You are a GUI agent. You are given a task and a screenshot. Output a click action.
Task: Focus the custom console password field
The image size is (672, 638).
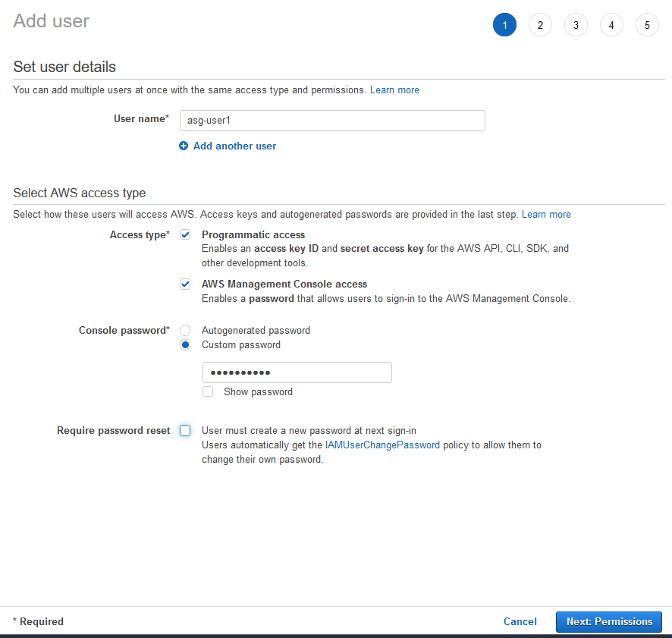click(297, 372)
